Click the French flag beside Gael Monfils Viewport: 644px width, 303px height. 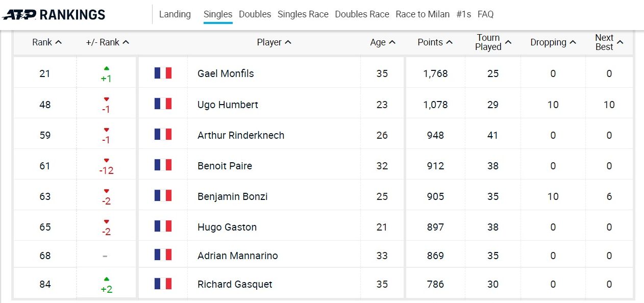(163, 73)
